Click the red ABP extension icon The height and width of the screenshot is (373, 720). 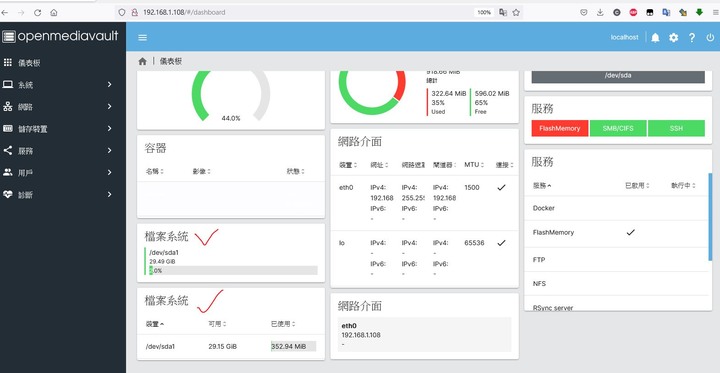(x=633, y=12)
